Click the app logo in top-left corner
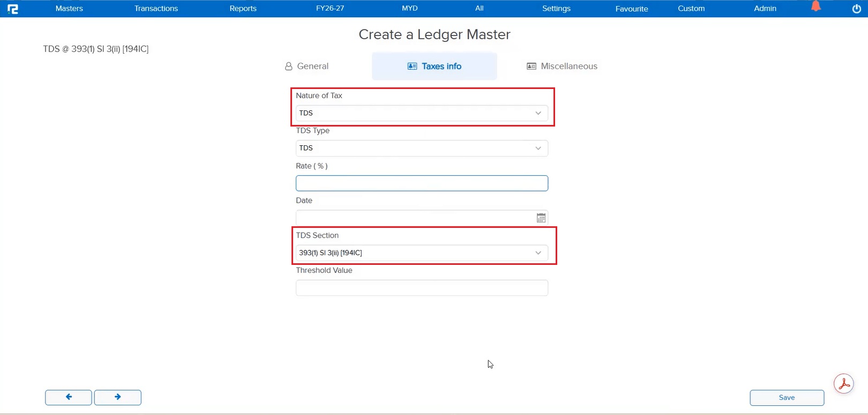 click(x=13, y=9)
